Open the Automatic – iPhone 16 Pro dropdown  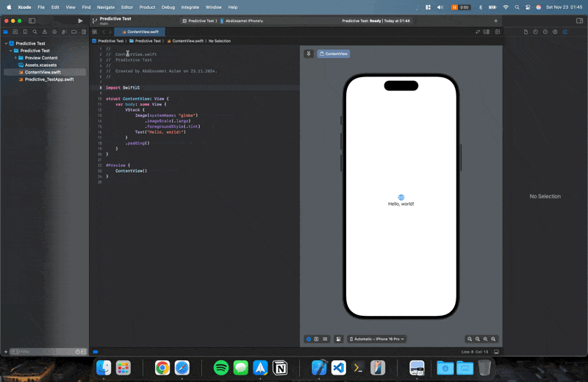click(x=377, y=339)
